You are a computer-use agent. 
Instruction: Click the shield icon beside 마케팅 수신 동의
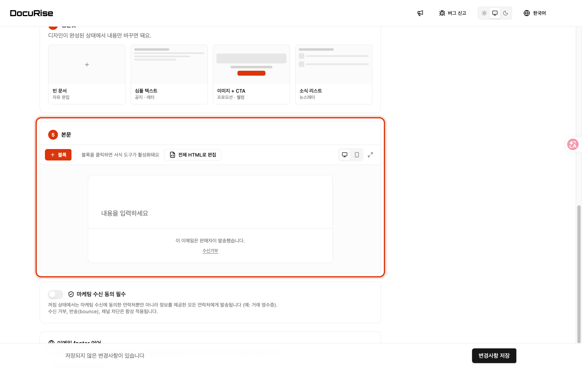[x=71, y=294]
